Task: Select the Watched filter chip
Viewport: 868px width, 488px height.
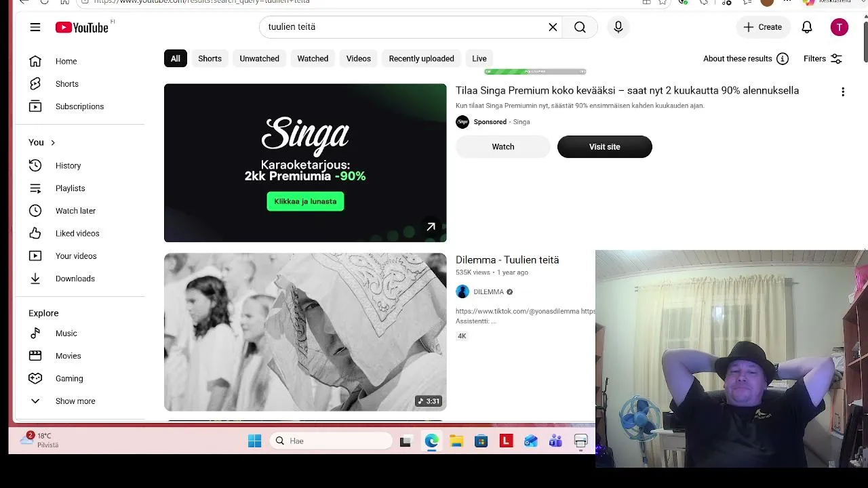Action: tap(313, 58)
